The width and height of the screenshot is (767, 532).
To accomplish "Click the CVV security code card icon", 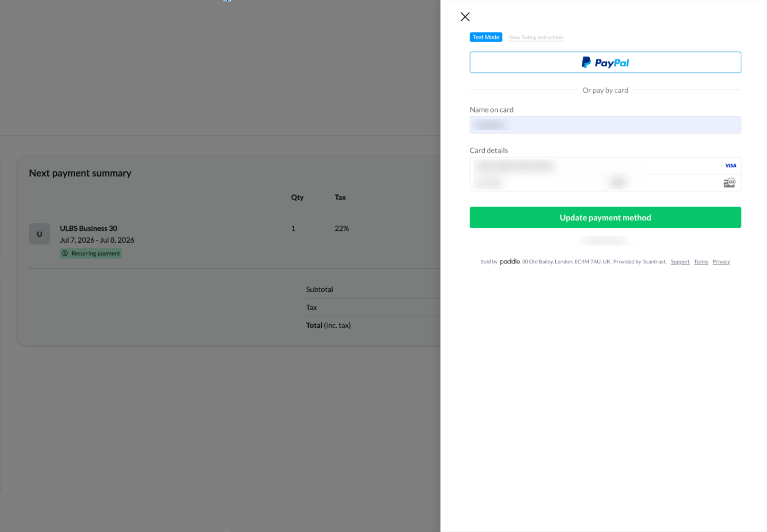I will click(x=729, y=183).
